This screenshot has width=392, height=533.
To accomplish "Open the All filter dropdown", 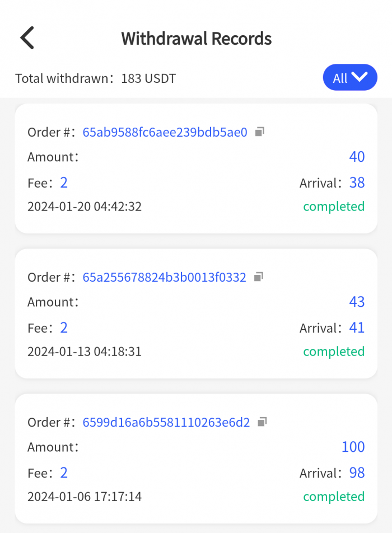I will pyautogui.click(x=350, y=78).
